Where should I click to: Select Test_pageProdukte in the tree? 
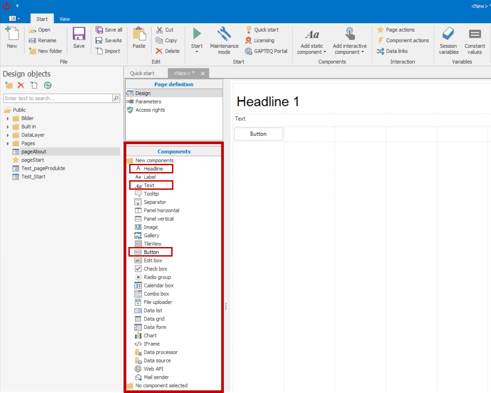point(39,168)
